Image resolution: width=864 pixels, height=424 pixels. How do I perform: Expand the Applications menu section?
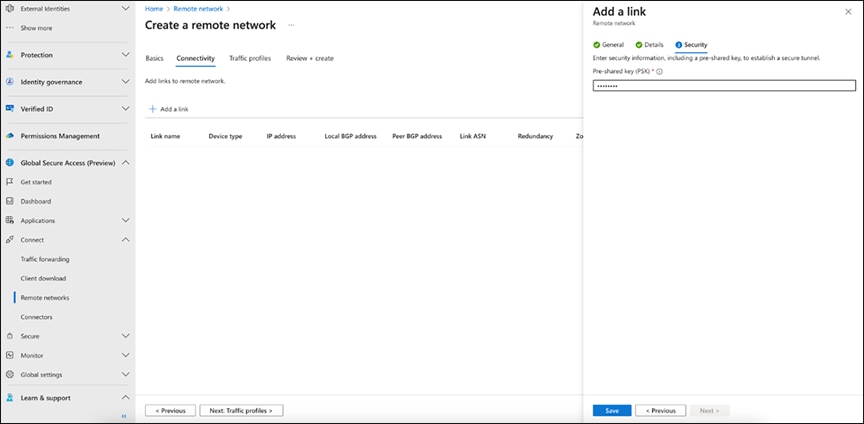(125, 221)
